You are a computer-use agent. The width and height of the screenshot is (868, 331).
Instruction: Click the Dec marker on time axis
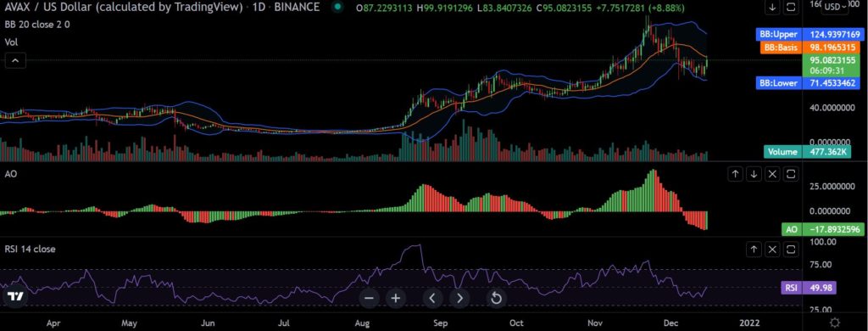(x=671, y=323)
